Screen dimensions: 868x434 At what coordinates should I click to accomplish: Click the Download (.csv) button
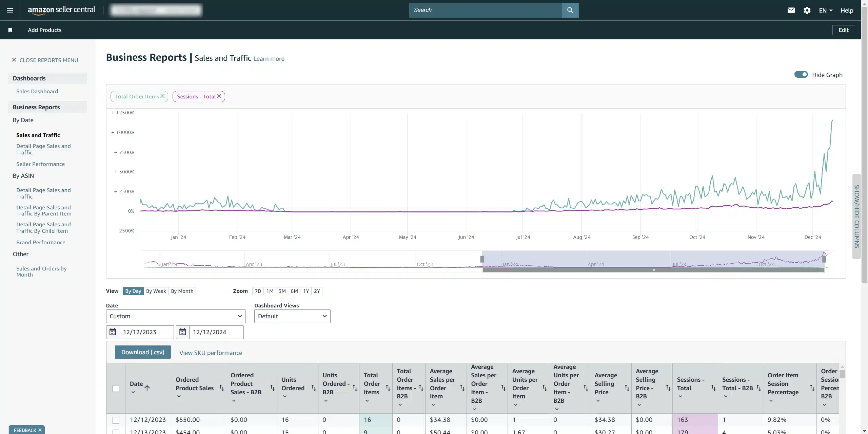tap(143, 352)
